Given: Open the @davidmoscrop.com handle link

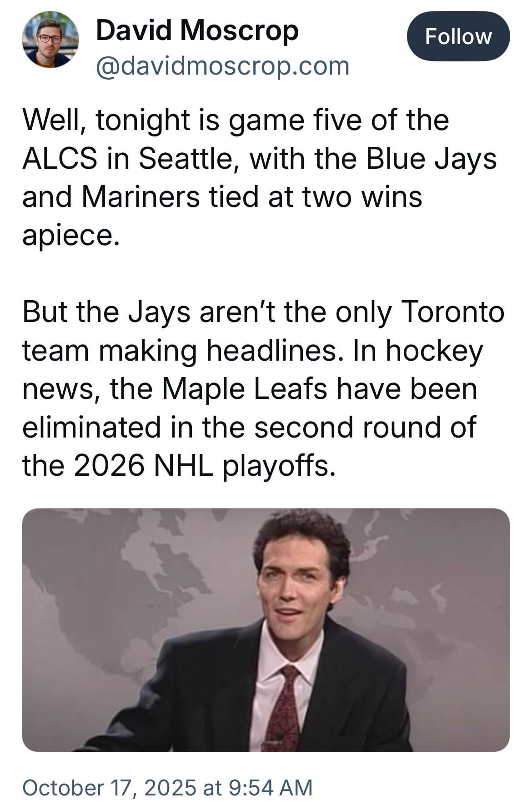Looking at the screenshot, I should (x=222, y=66).
